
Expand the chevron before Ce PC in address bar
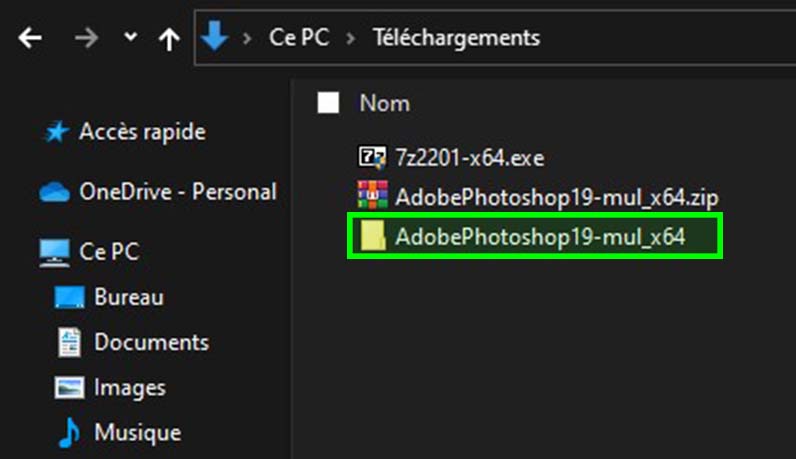point(247,39)
